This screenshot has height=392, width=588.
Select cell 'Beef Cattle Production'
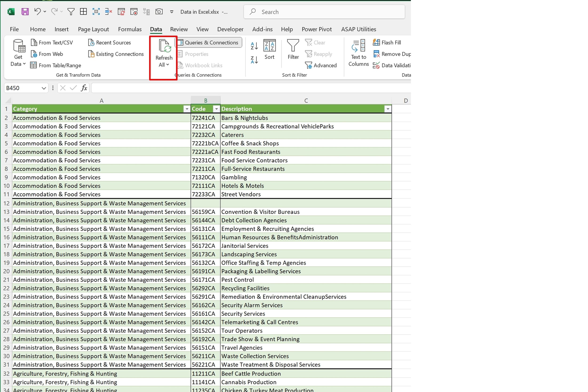(x=306, y=373)
